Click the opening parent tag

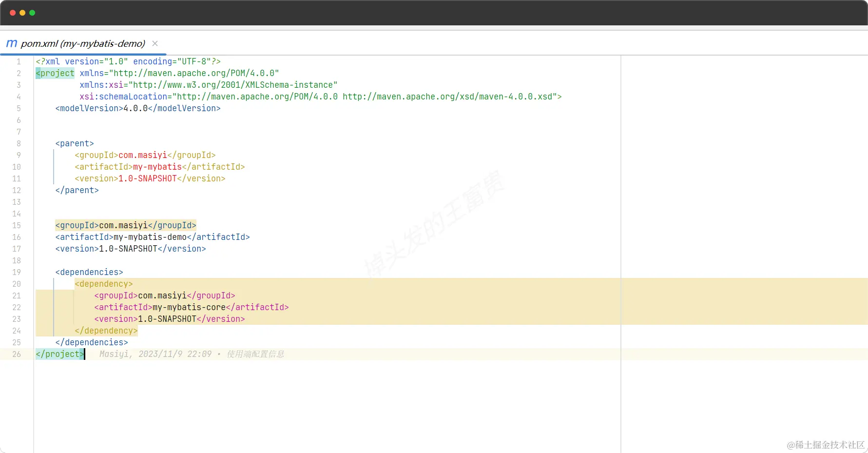(x=75, y=143)
